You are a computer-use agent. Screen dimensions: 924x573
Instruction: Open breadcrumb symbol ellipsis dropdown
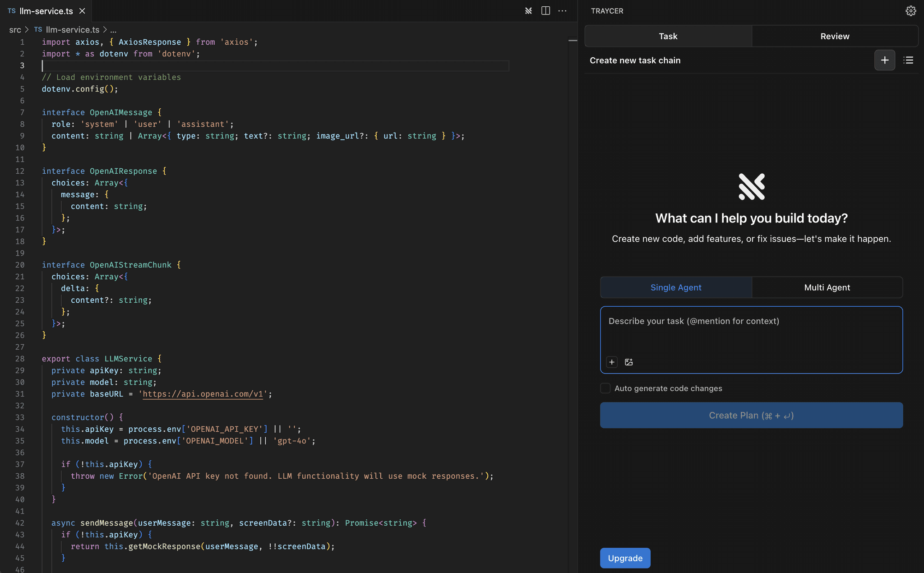[113, 30]
